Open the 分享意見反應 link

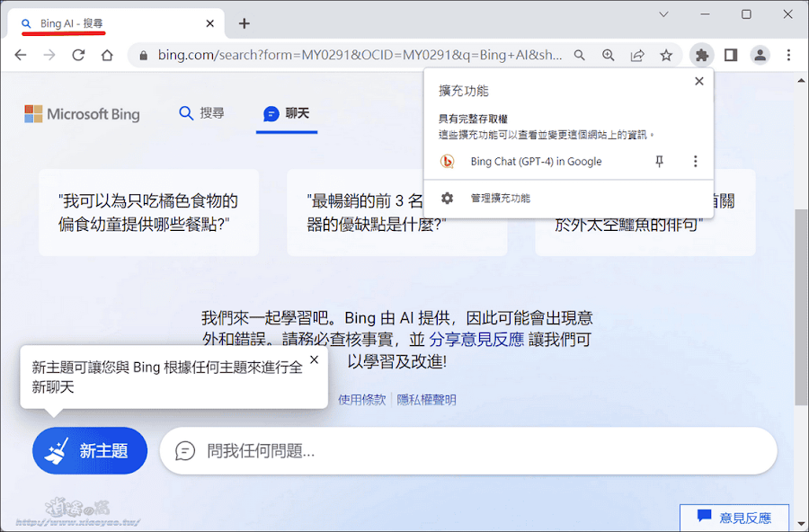(476, 340)
